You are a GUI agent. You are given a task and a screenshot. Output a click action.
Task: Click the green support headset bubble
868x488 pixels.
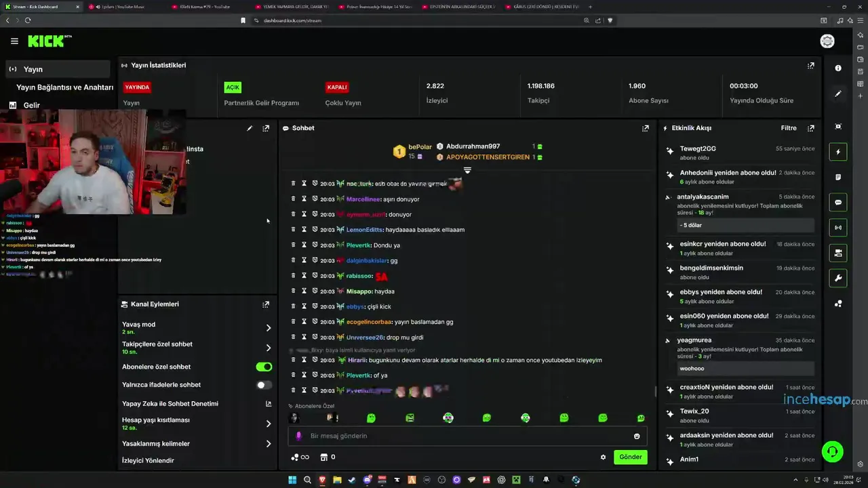[832, 451]
